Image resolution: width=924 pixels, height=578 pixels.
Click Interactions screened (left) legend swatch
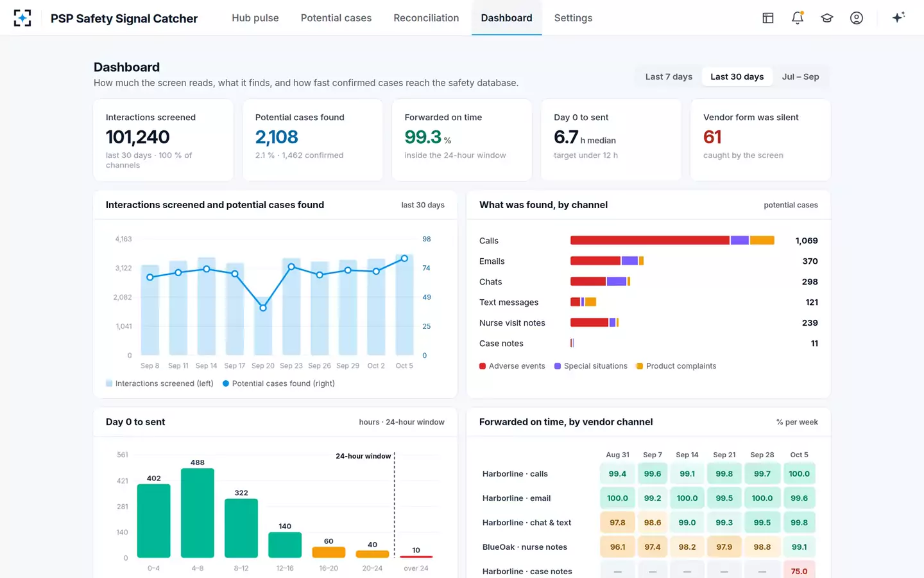tap(109, 383)
